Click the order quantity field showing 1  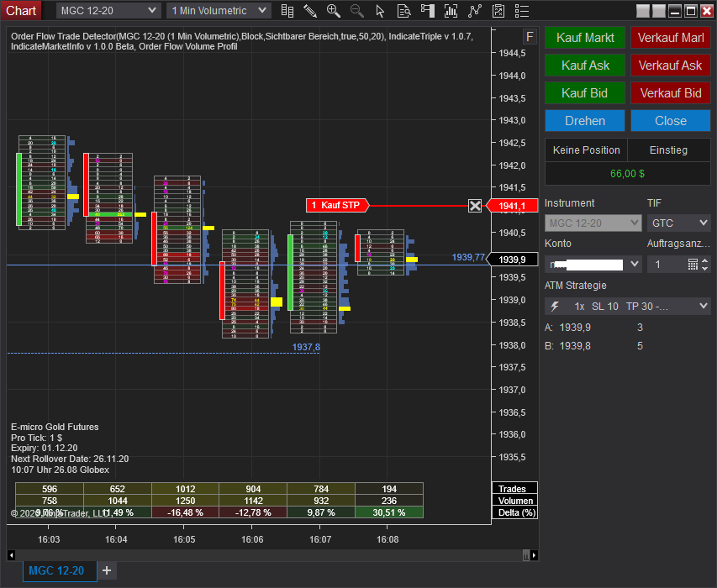667,264
